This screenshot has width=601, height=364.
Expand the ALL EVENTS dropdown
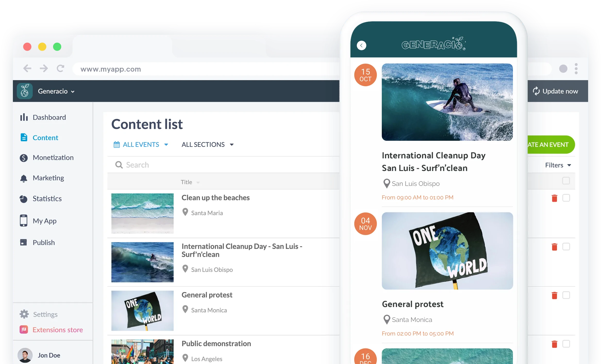pyautogui.click(x=141, y=145)
